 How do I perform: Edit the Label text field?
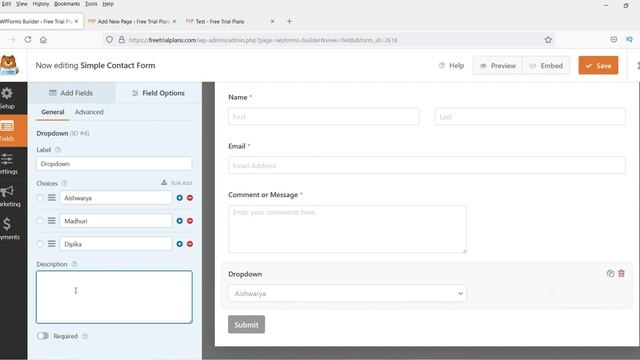click(114, 164)
